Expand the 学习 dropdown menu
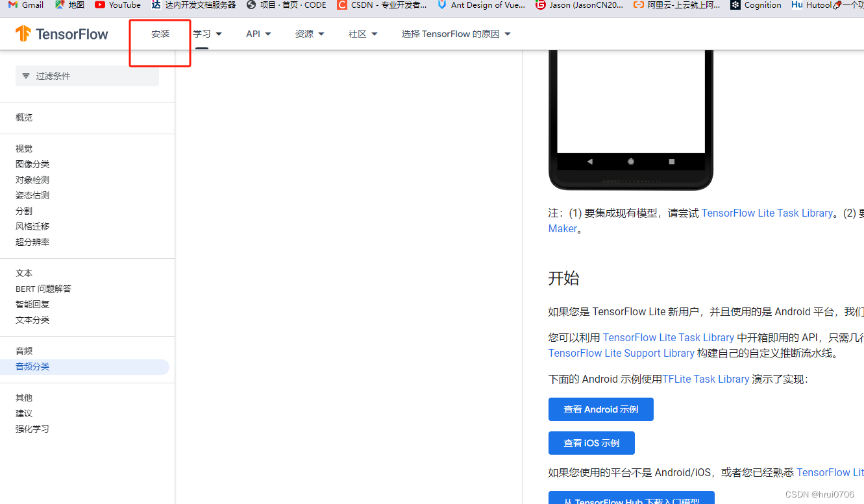The image size is (864, 504). (x=208, y=34)
